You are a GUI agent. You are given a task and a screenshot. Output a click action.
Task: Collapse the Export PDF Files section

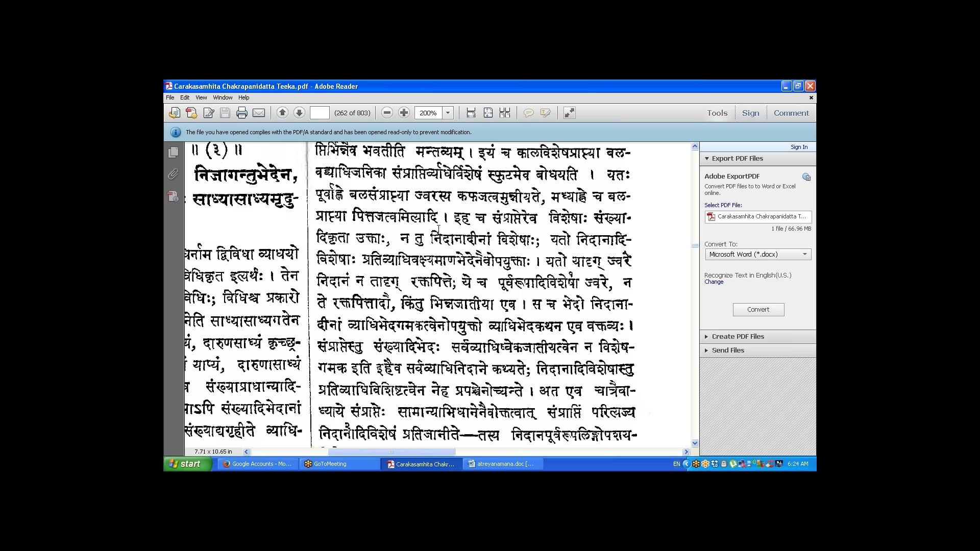tap(737, 159)
